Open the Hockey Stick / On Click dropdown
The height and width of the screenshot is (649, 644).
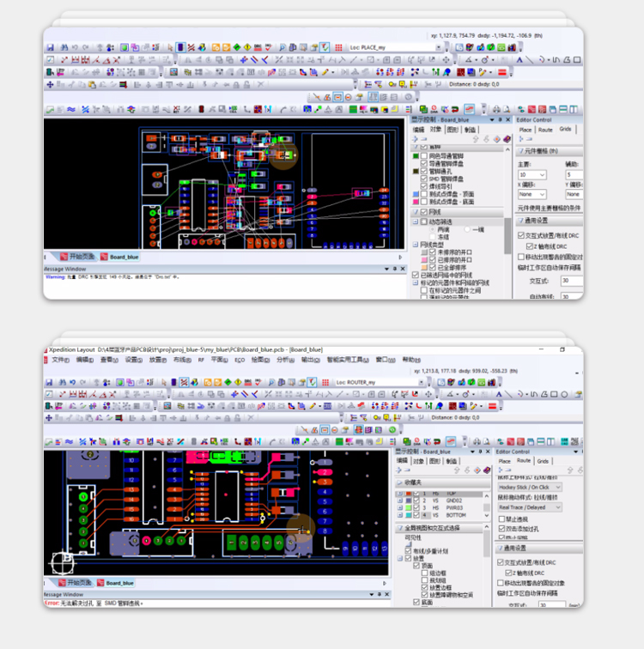click(529, 487)
